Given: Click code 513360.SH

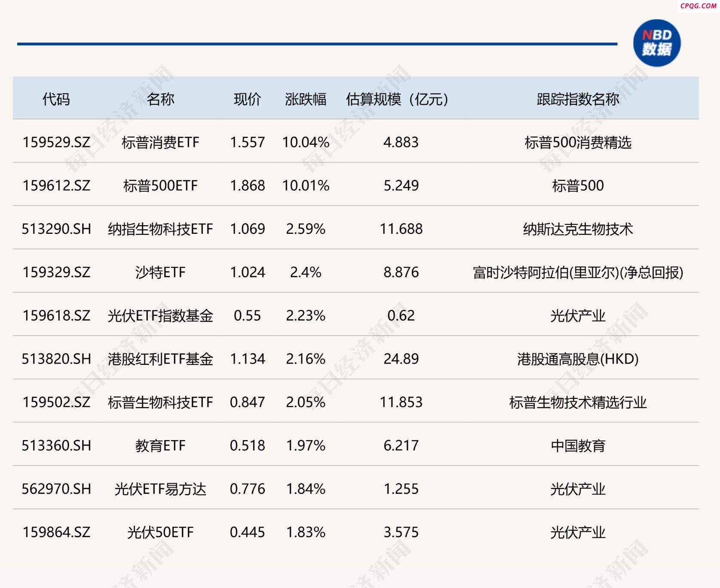Looking at the screenshot, I should point(56,446).
